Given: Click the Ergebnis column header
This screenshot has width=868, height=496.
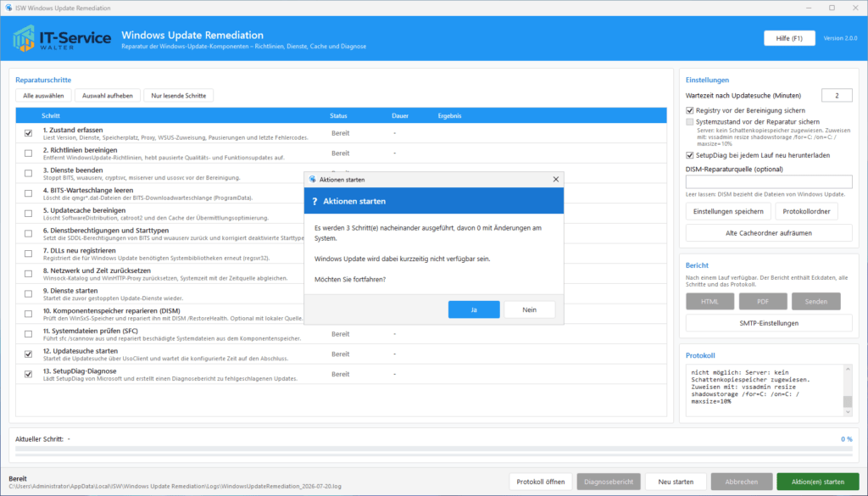Looking at the screenshot, I should [449, 115].
